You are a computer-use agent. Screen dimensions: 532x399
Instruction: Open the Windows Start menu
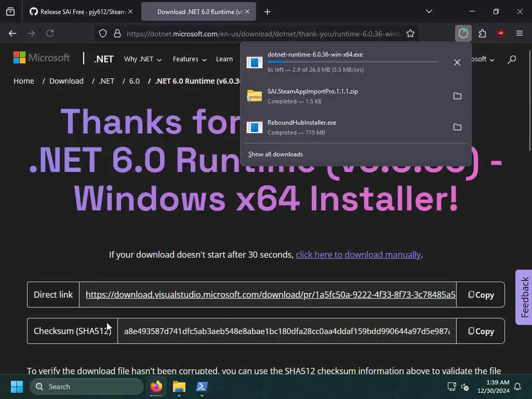pyautogui.click(x=17, y=387)
